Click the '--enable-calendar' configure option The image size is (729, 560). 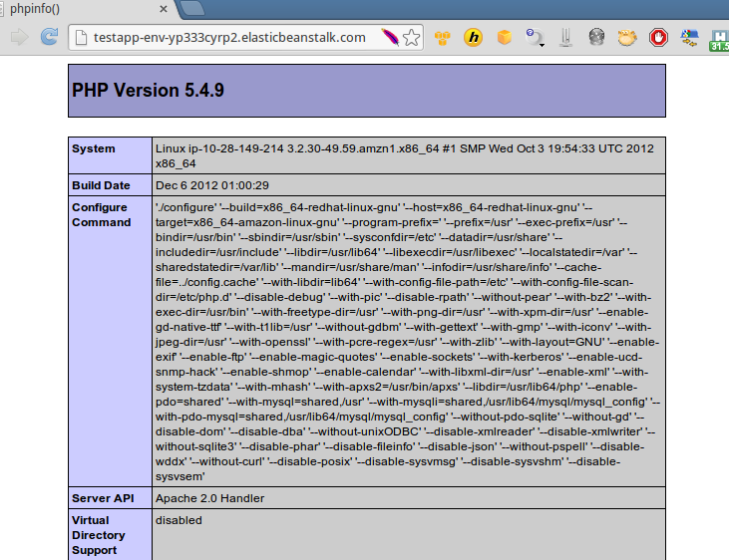[x=366, y=372]
